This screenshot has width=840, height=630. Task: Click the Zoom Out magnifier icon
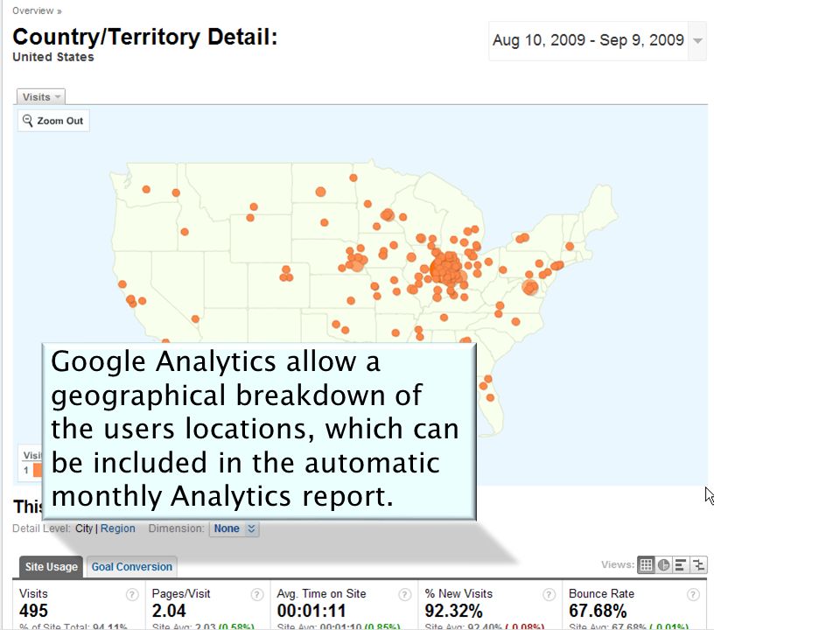click(x=27, y=121)
